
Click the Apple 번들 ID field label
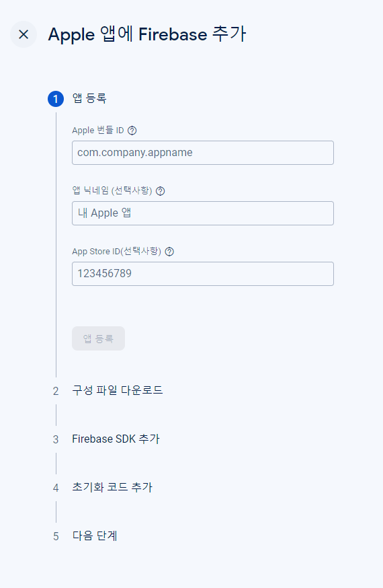click(x=98, y=131)
